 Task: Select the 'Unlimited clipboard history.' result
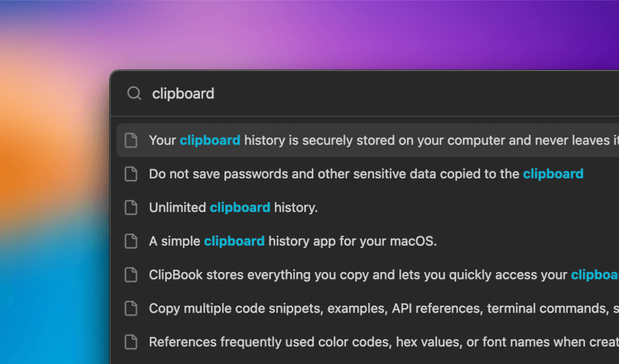tap(233, 207)
